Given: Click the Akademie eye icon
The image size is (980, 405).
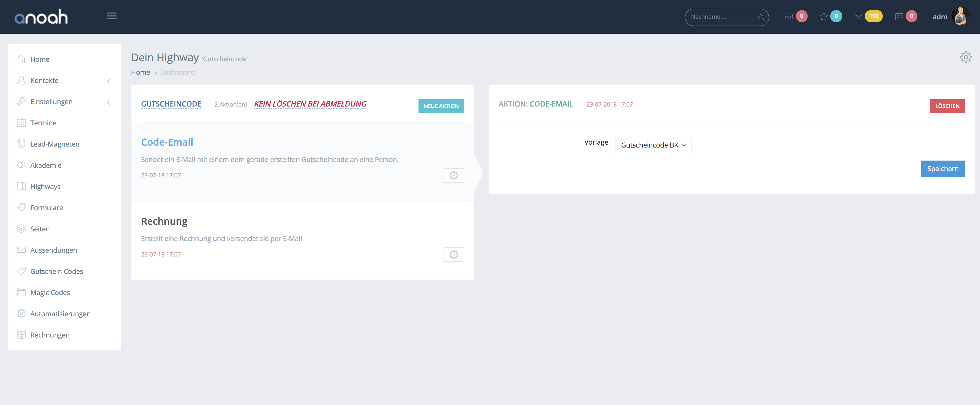Looking at the screenshot, I should point(21,165).
